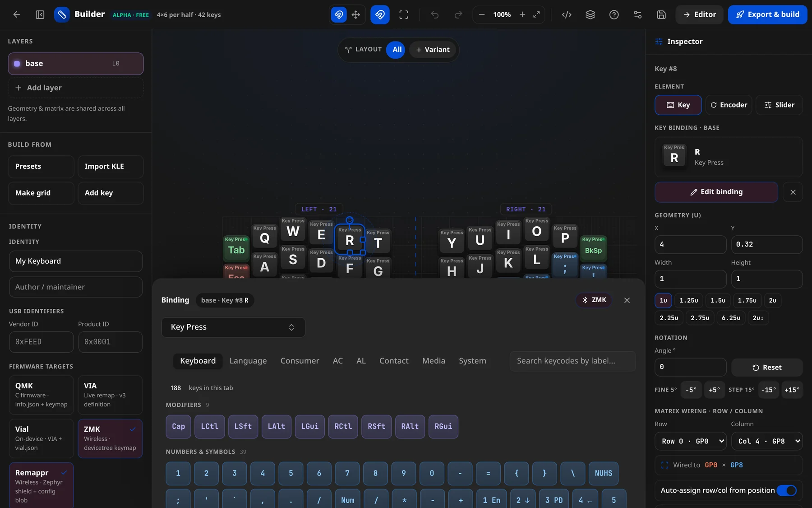
Task: Reset the rotation angle
Action: (767, 368)
